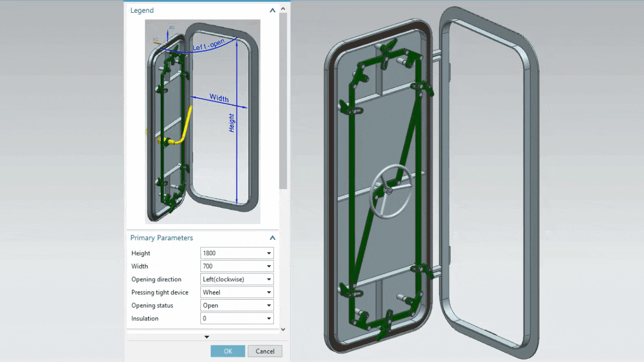Change Opening direction from Left(clockwise)
This screenshot has width=644, height=362.
coord(269,279)
